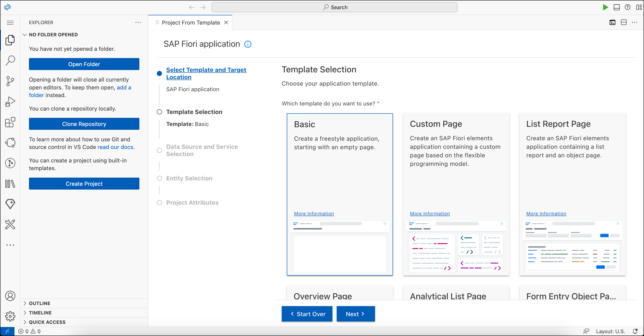Open the Manage settings gear icon
Screen dimensions: 644x336
[x=10, y=316]
